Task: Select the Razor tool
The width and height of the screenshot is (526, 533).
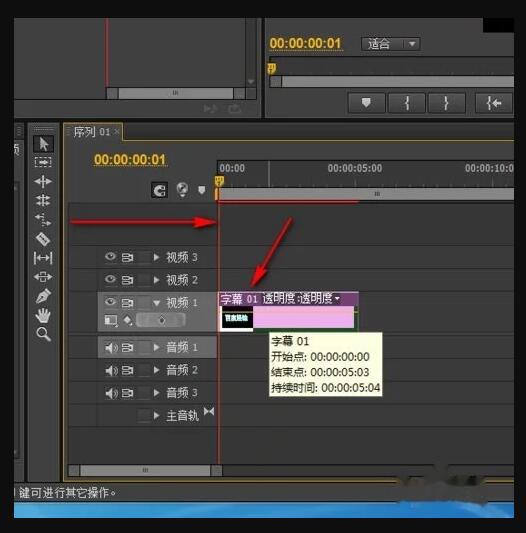Action: 43,239
